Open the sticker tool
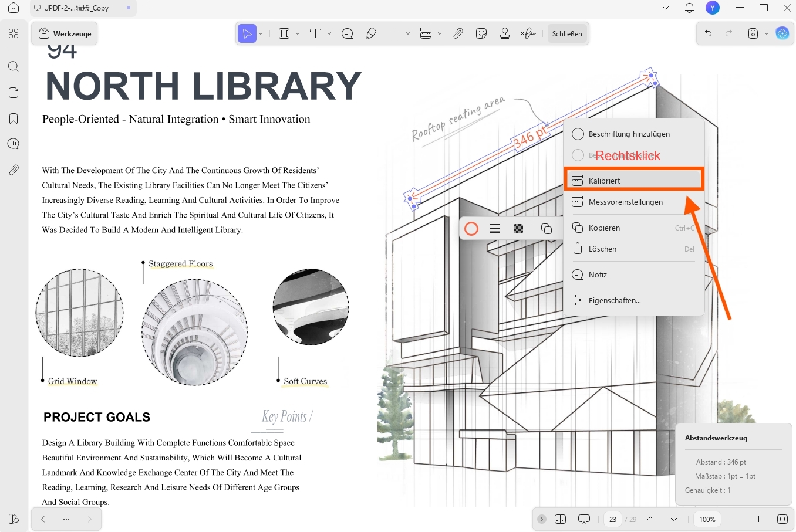 click(x=481, y=33)
